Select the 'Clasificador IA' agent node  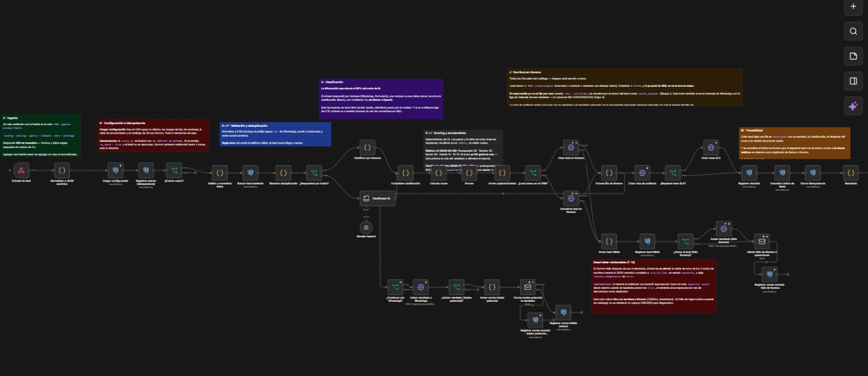click(378, 198)
